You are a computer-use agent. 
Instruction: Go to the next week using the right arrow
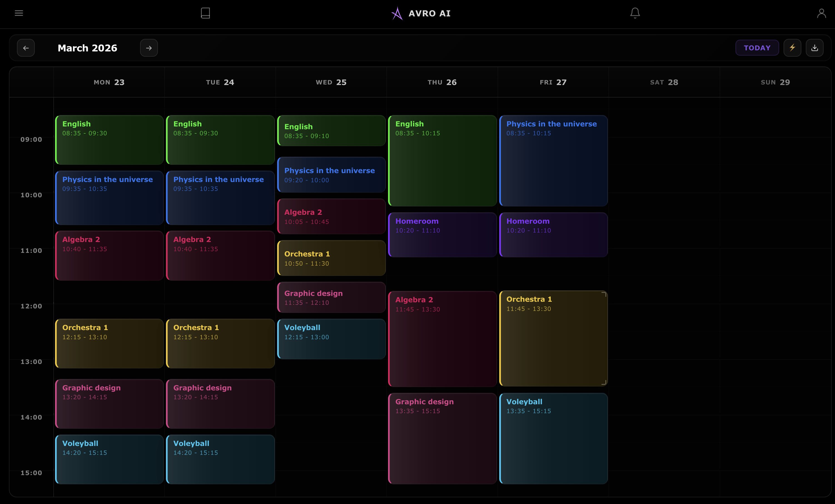[x=149, y=48]
